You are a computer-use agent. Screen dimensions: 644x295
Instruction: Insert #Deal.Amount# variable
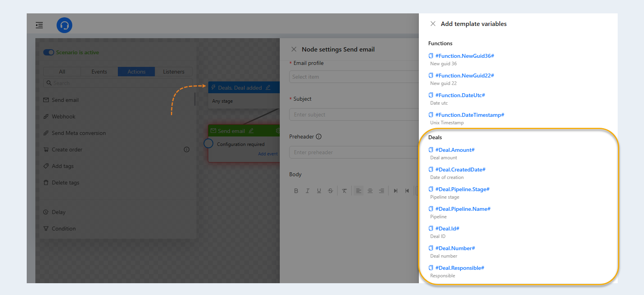tap(455, 150)
